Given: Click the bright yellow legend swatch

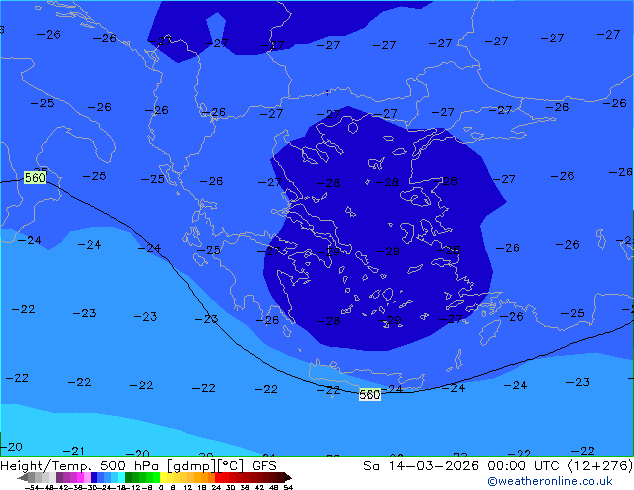Looking at the screenshot, I should point(163,477).
